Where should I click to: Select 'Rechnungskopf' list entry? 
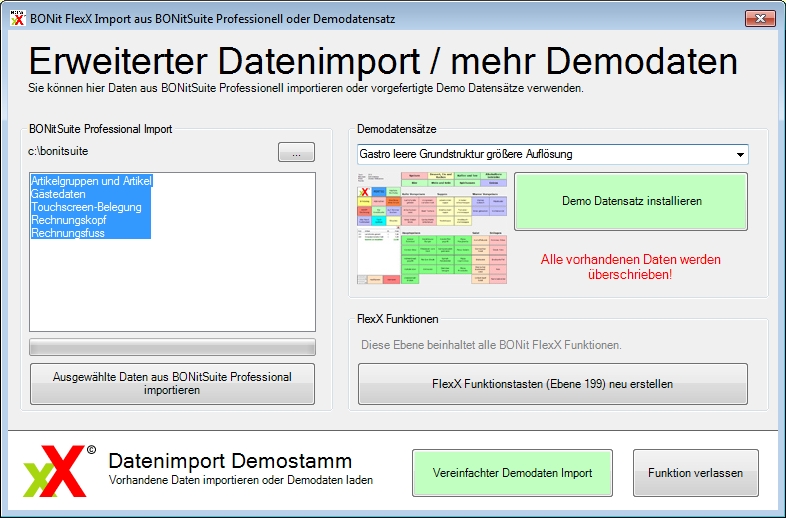pyautogui.click(x=69, y=220)
